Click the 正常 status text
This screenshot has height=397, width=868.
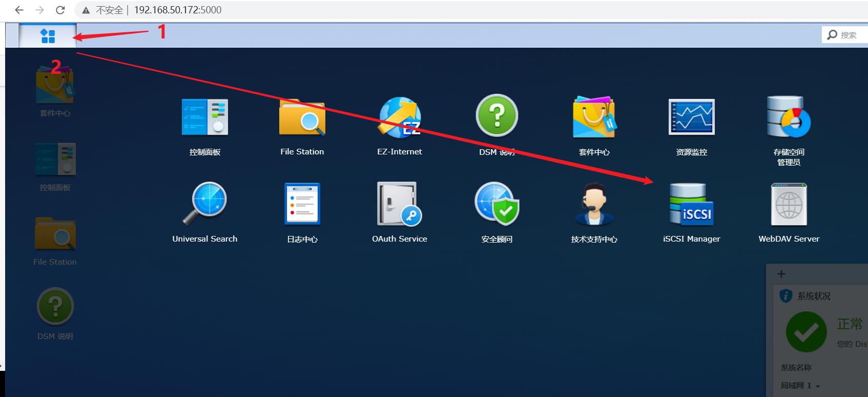tap(850, 324)
